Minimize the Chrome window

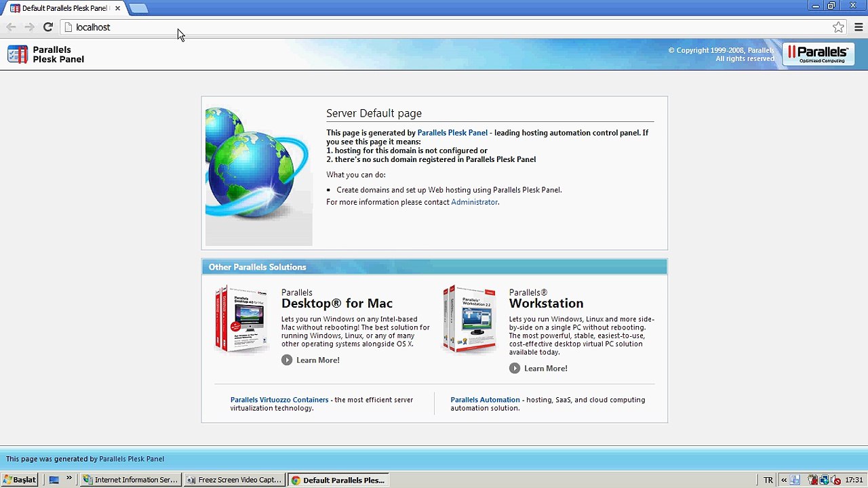[x=815, y=5]
